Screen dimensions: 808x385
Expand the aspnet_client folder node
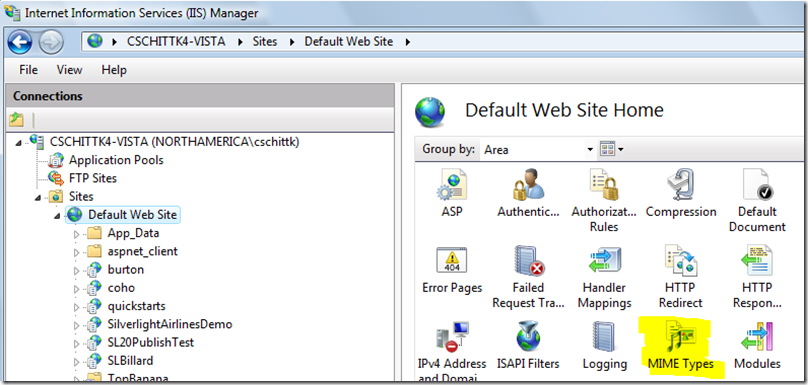[x=77, y=252]
